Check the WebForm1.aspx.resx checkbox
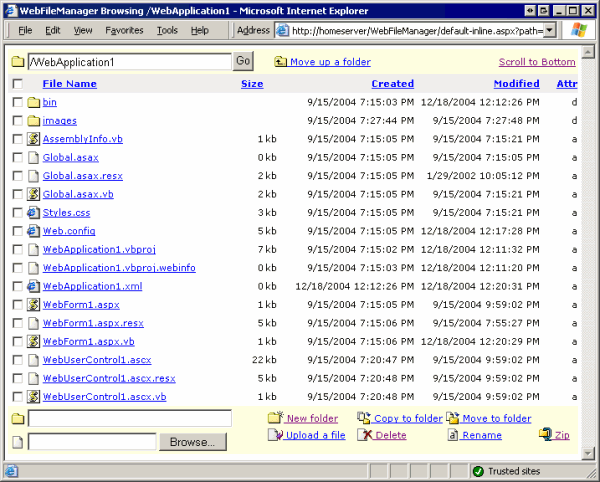Image resolution: width=600 pixels, height=482 pixels. (18, 323)
